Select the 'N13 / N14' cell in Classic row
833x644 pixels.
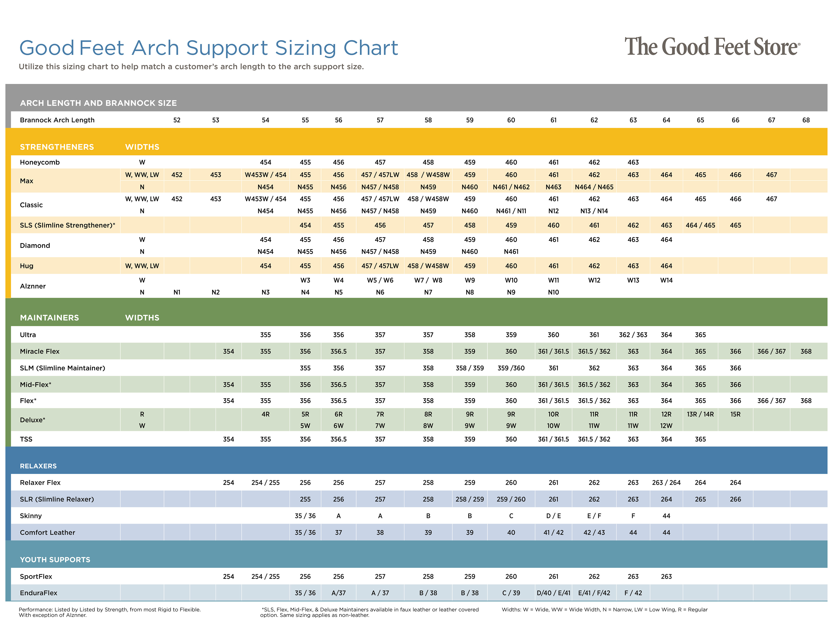pos(594,211)
